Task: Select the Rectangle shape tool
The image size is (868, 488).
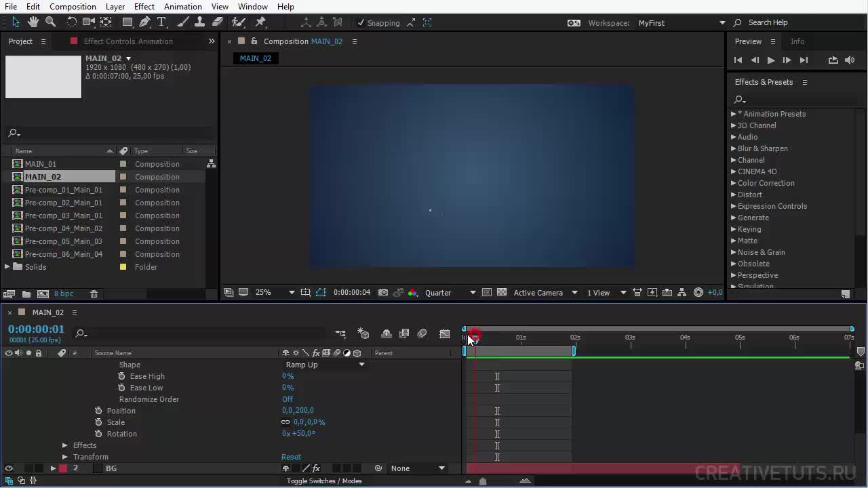Action: coord(127,22)
